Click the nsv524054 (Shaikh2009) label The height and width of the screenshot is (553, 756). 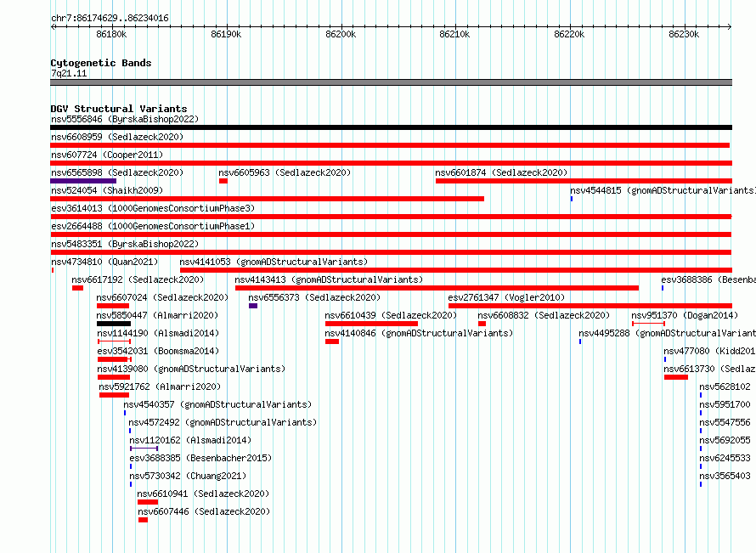pos(107,190)
